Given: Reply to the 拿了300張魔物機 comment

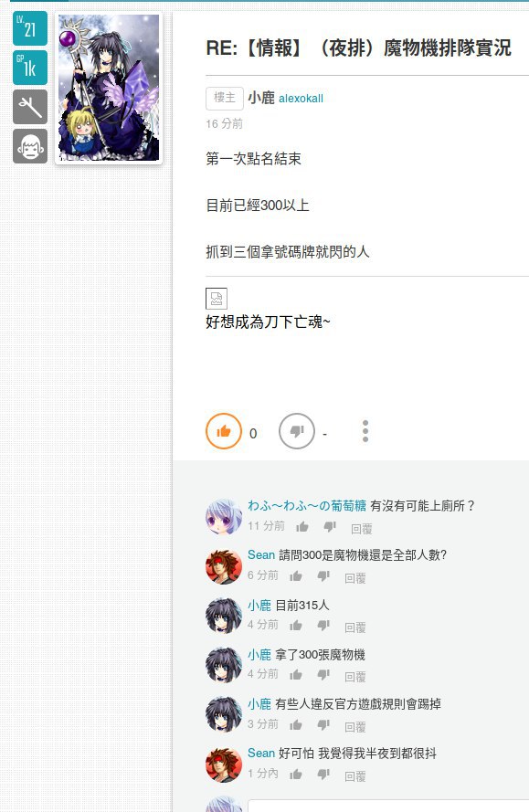Looking at the screenshot, I should (355, 676).
